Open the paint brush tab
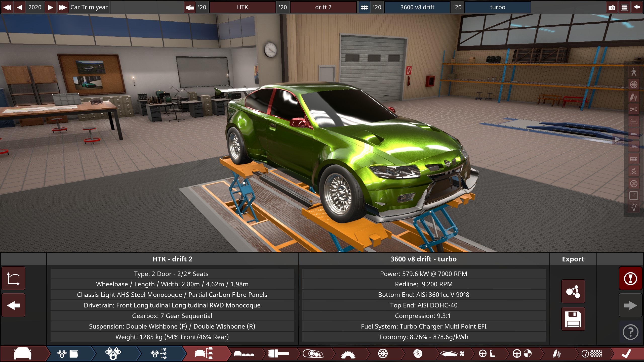Viewport: 644px width, 362px height. tap(278, 354)
